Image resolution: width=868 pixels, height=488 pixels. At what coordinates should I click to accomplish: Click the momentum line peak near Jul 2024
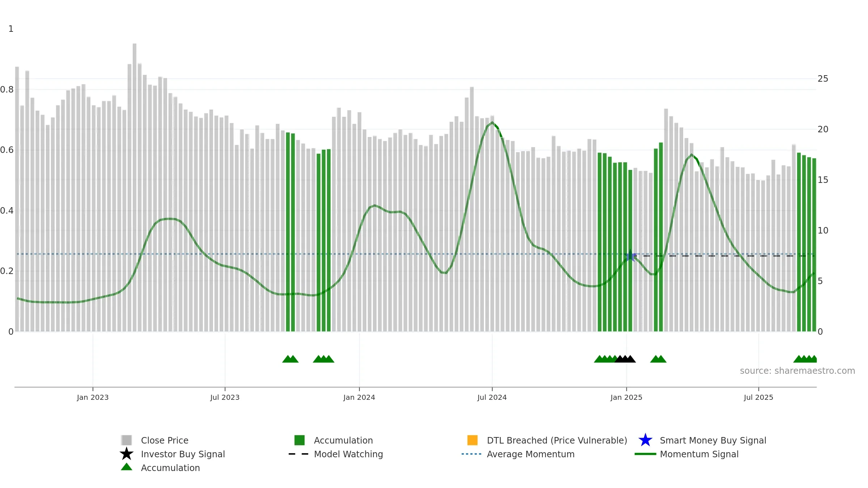coord(492,123)
